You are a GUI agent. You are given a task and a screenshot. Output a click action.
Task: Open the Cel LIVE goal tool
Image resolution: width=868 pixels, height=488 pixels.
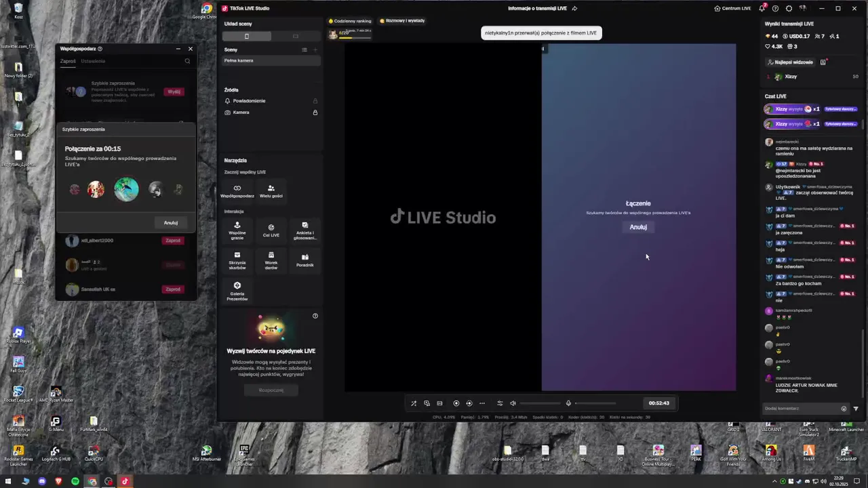(271, 230)
